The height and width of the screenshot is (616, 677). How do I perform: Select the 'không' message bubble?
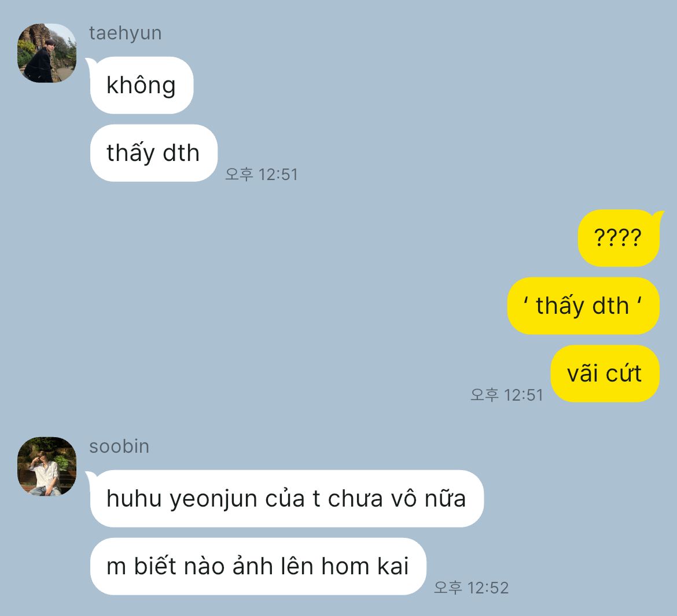pyautogui.click(x=142, y=85)
